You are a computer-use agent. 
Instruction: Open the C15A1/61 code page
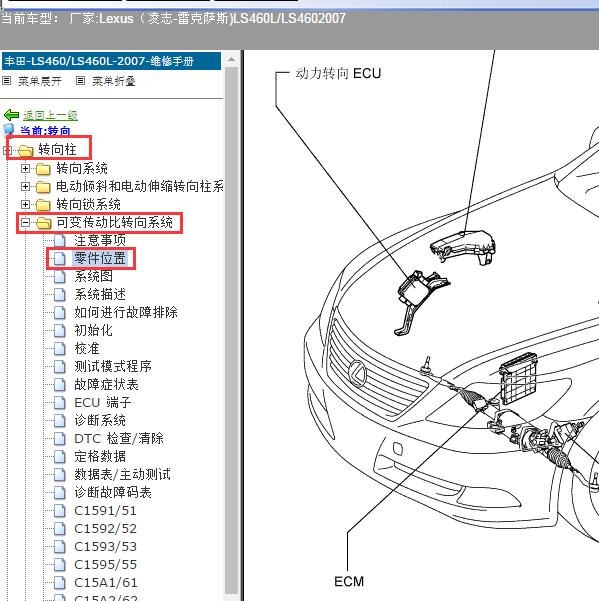(106, 583)
